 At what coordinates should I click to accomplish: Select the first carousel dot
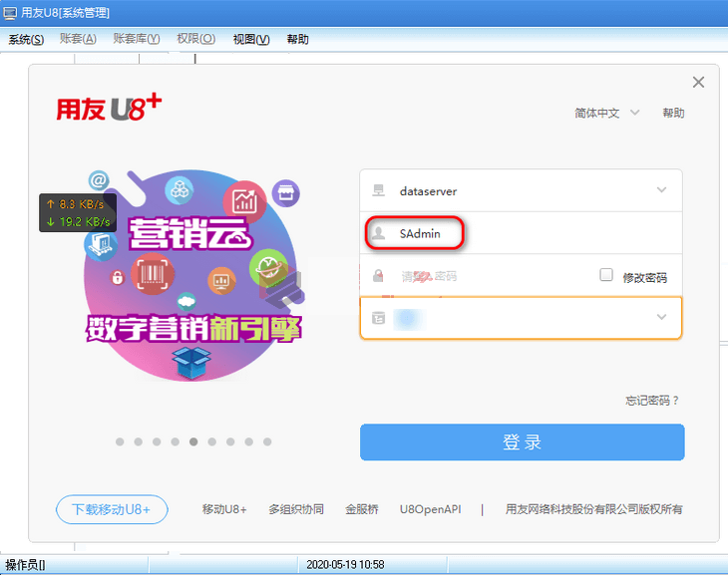pyautogui.click(x=120, y=441)
